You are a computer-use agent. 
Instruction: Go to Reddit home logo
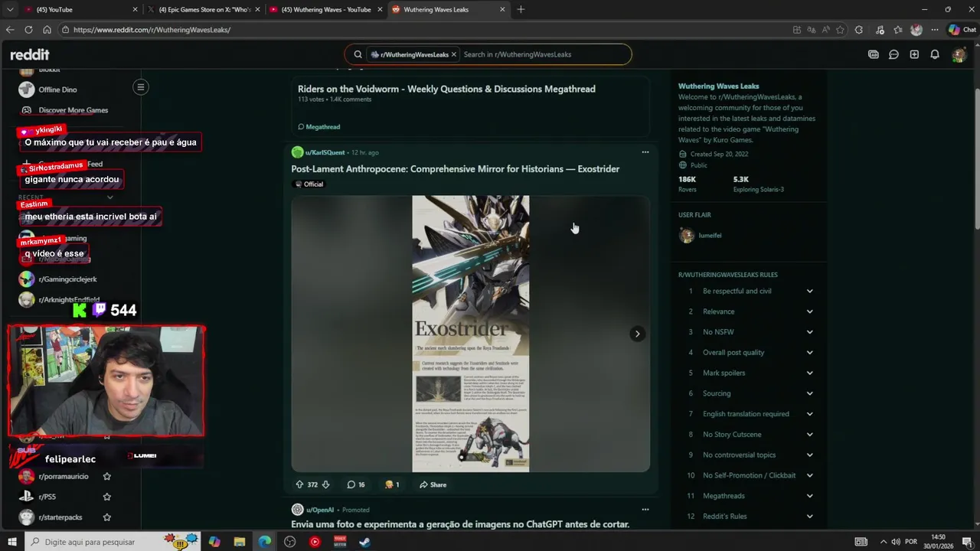pos(30,54)
